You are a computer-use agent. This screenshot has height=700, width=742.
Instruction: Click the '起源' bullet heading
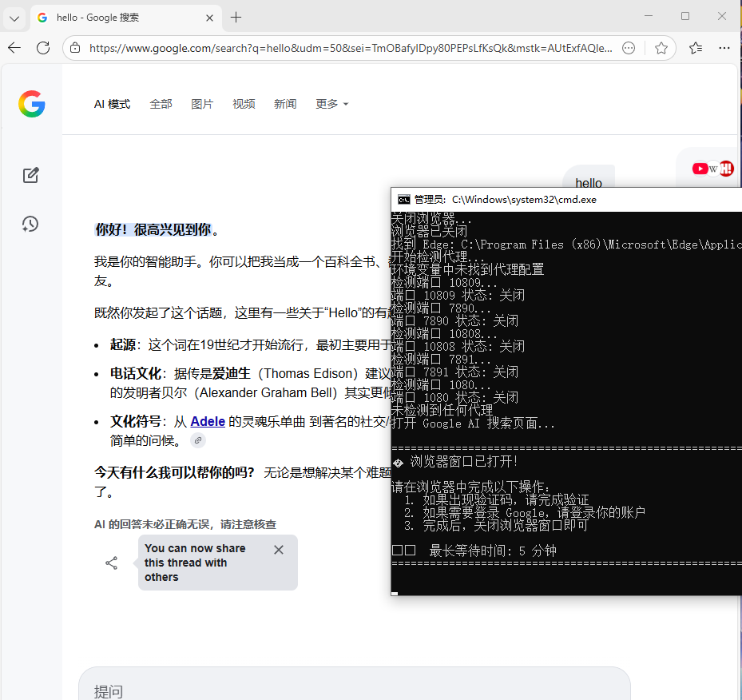point(123,344)
